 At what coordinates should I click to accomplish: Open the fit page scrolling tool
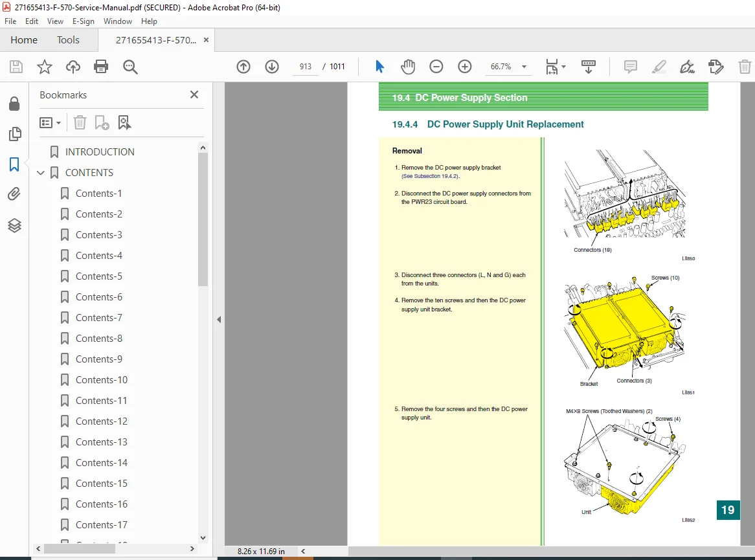[x=552, y=67]
